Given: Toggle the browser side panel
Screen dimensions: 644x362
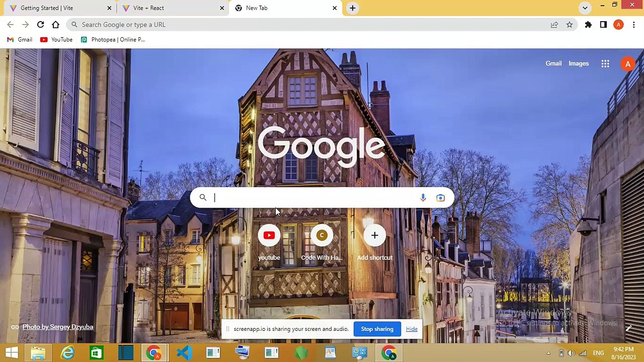Looking at the screenshot, I should (x=603, y=25).
